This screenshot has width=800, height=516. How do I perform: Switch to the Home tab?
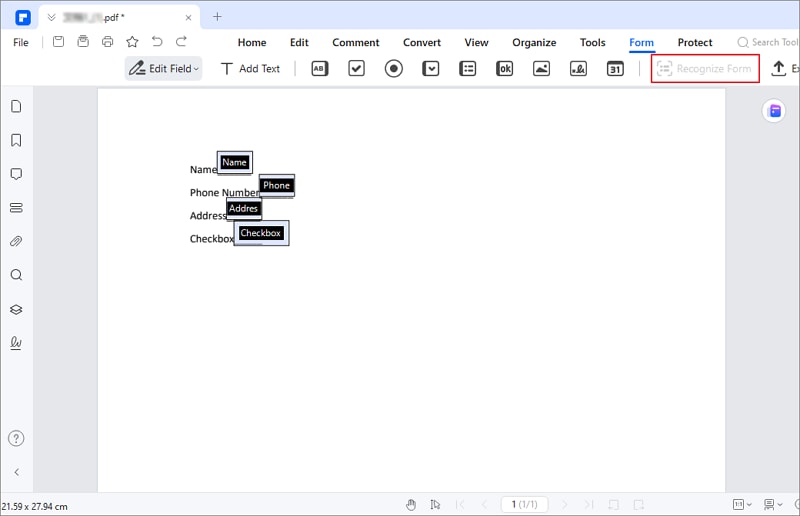click(252, 42)
